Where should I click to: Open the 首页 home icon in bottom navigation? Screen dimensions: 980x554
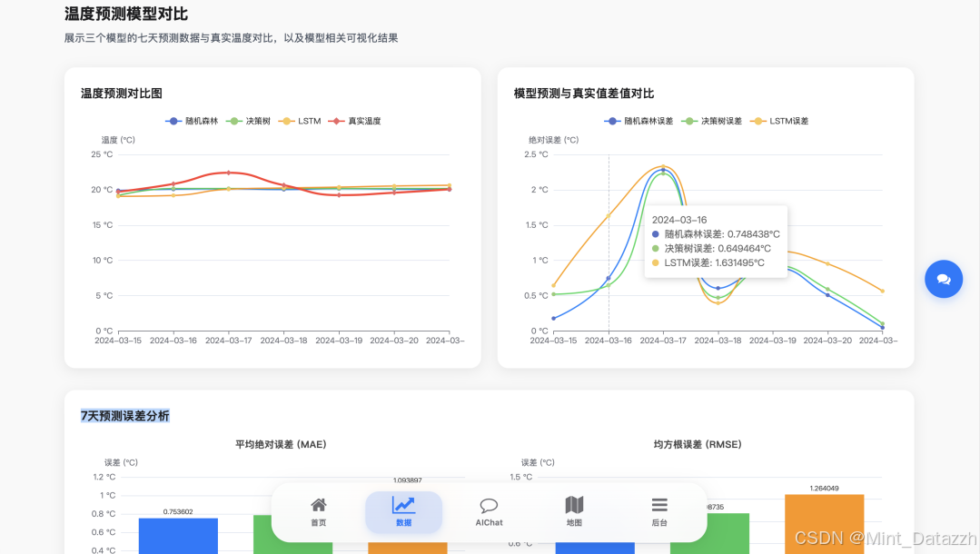click(x=319, y=512)
